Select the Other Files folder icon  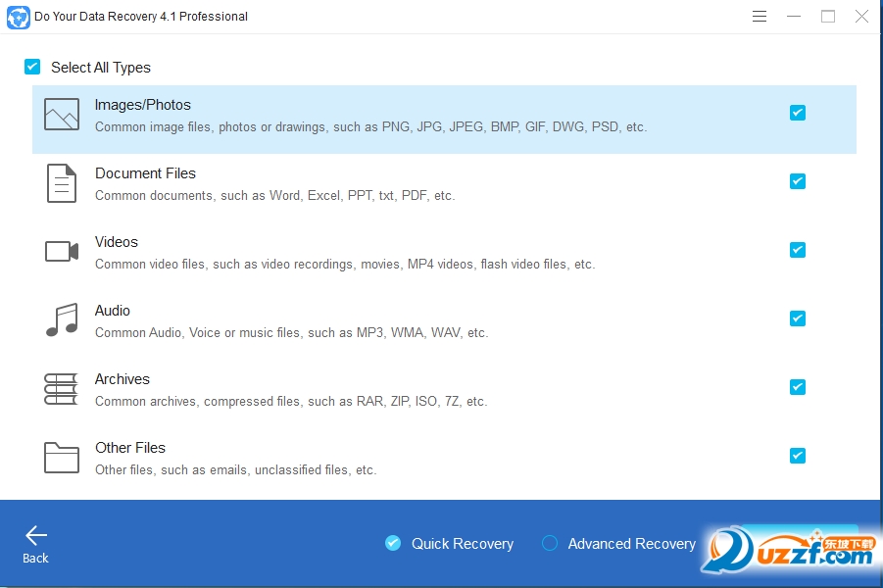pos(61,458)
